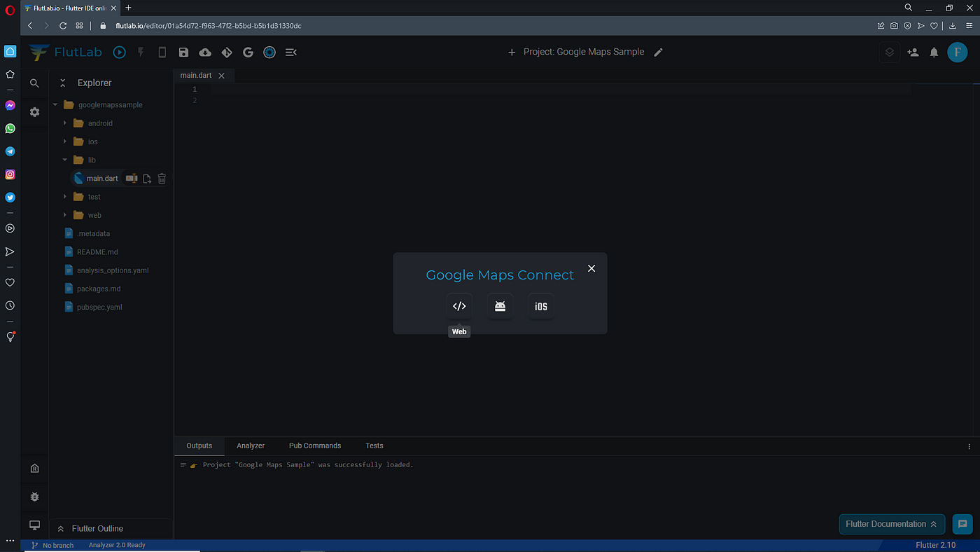Open the chat bubble button at bottom right
Image resolution: width=980 pixels, height=552 pixels.
(962, 524)
